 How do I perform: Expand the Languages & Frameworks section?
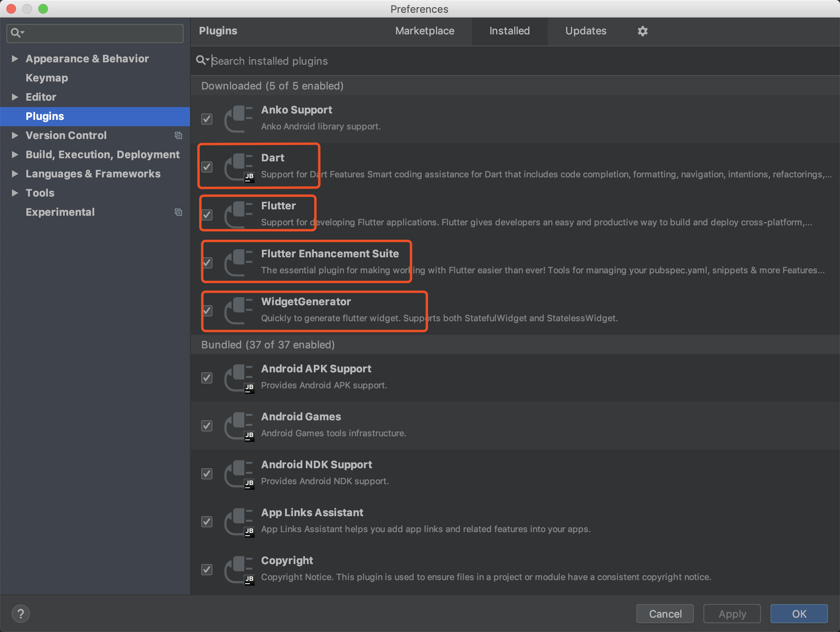(15, 174)
